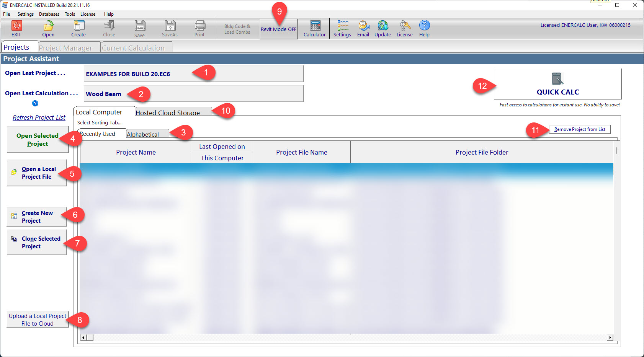Click the Refresh Project List link
The image size is (644, 357).
point(39,117)
